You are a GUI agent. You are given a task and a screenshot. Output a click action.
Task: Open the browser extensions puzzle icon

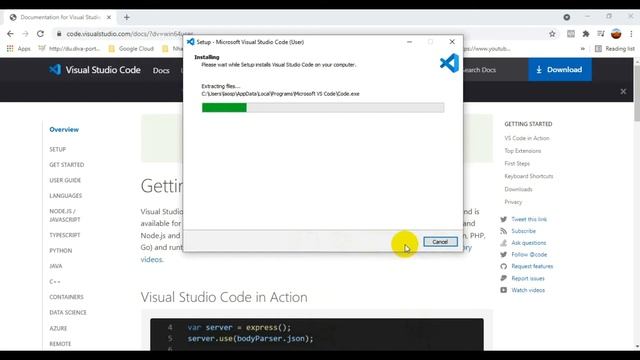[x=586, y=34]
